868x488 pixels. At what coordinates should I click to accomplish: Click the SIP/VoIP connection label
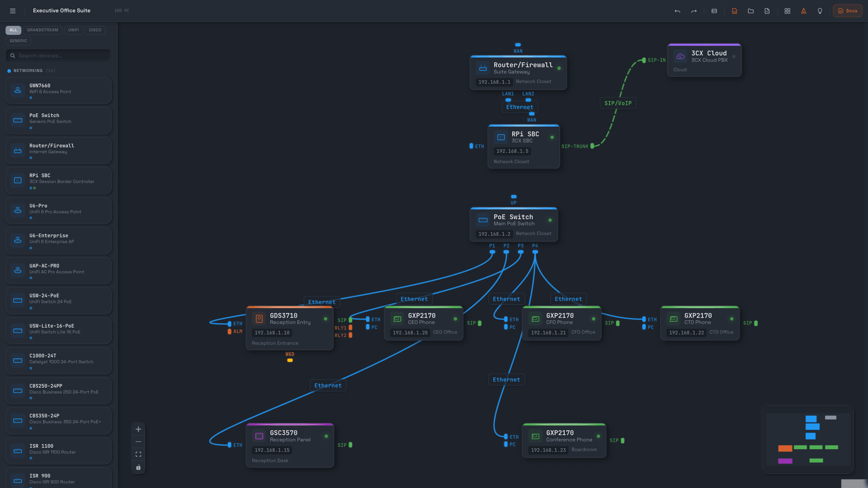(x=618, y=103)
